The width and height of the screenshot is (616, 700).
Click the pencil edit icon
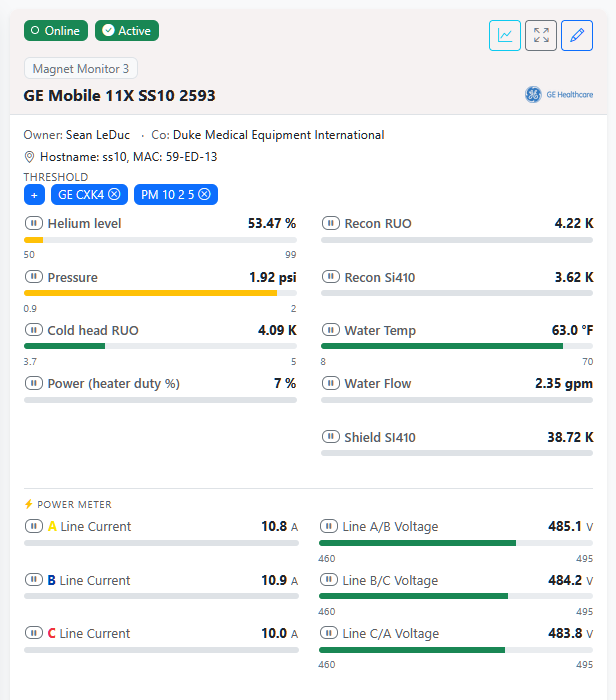coord(577,35)
